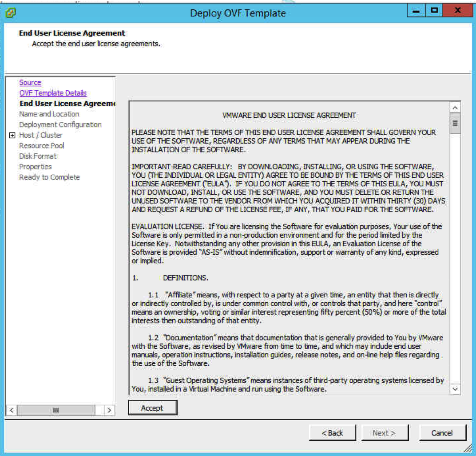The image size is (476, 456).
Task: Open the Source step link
Action: pyautogui.click(x=30, y=83)
